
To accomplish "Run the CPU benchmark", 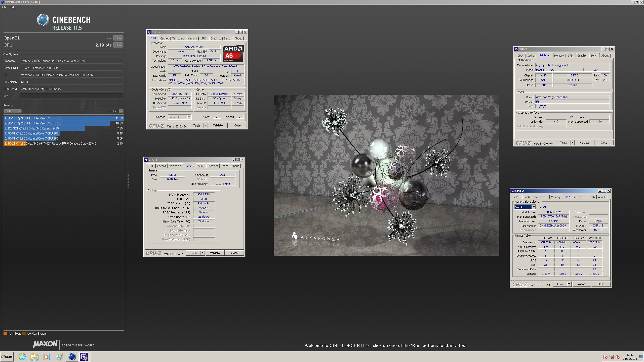I will coord(118,45).
